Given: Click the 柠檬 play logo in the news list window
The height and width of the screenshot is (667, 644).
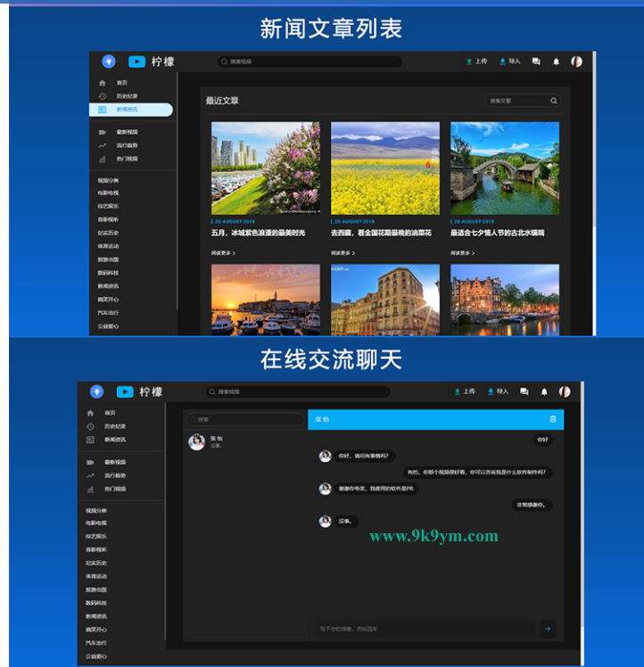Looking at the screenshot, I should click(x=136, y=62).
